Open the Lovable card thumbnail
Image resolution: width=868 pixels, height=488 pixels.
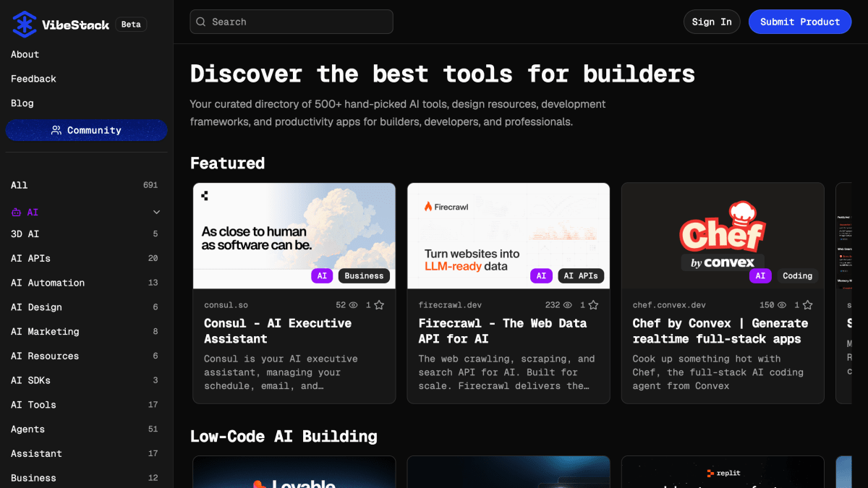tap(294, 472)
